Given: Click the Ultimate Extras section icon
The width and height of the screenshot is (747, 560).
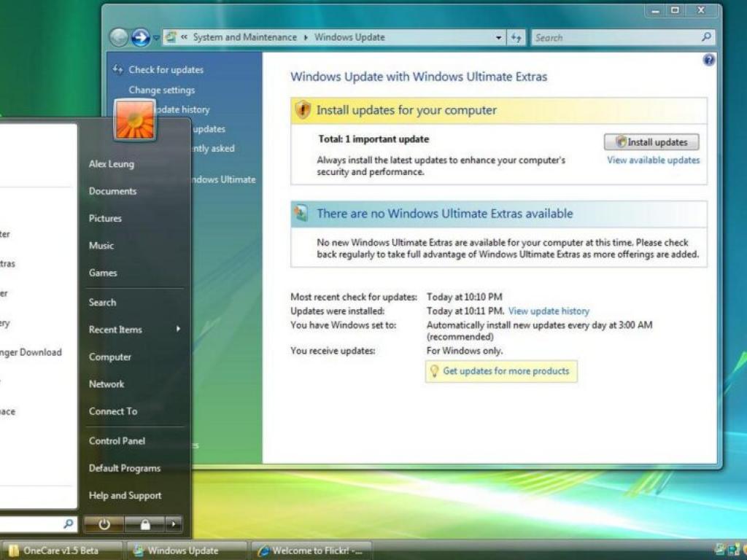Looking at the screenshot, I should tap(301, 214).
